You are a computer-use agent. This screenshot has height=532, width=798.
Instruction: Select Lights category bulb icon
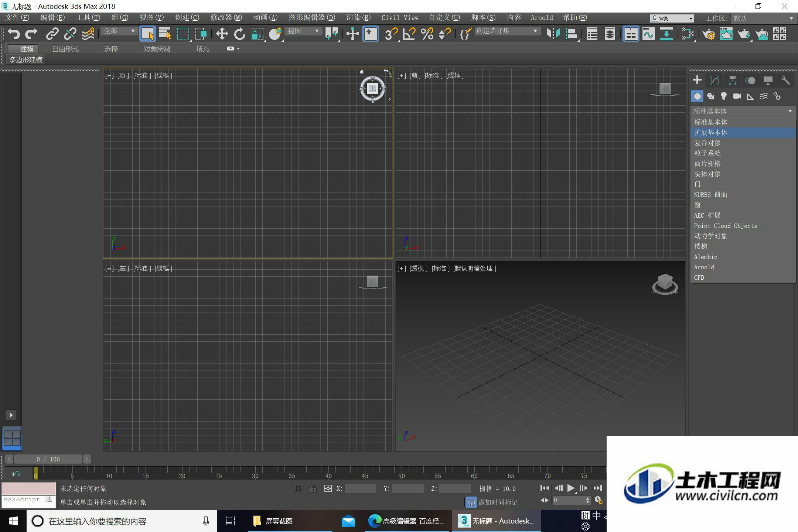point(724,96)
